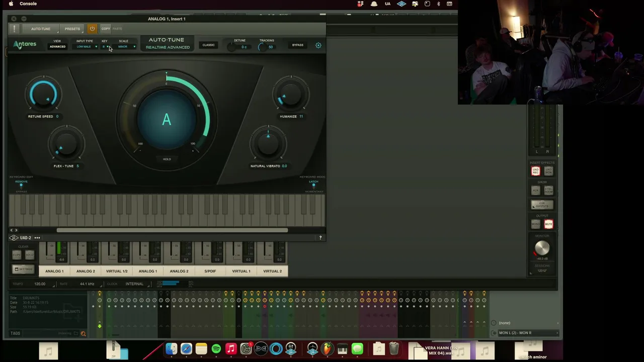
Task: Toggle the BYPASS button
Action: (298, 45)
